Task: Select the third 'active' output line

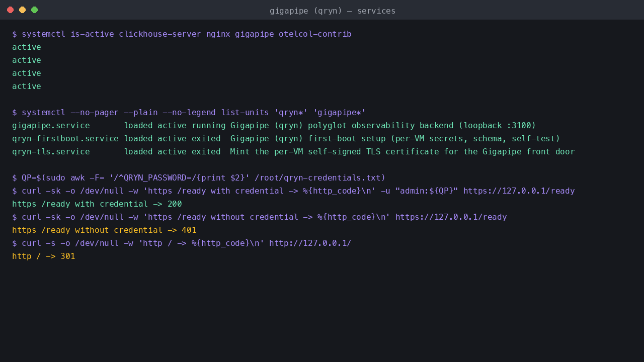Action: coord(27,73)
